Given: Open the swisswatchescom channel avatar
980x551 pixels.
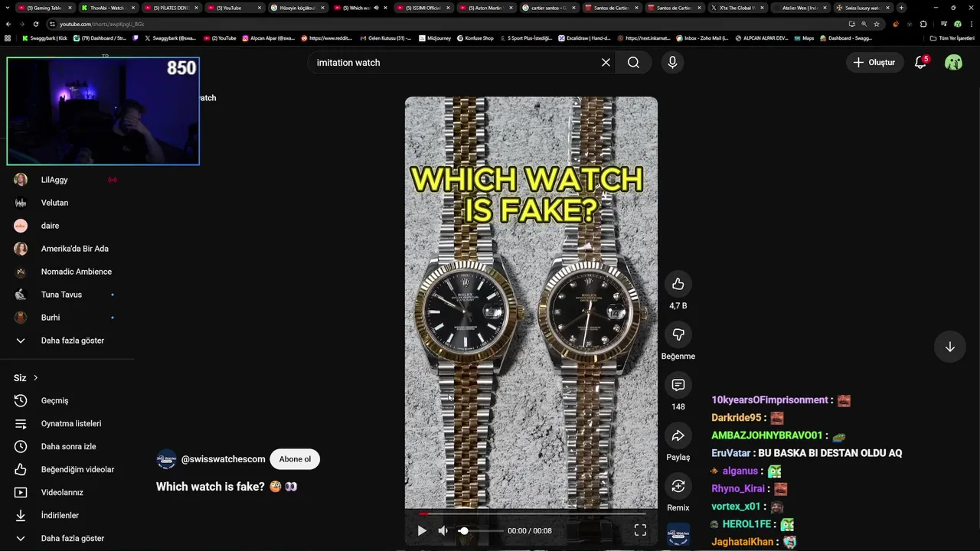Looking at the screenshot, I should point(166,459).
